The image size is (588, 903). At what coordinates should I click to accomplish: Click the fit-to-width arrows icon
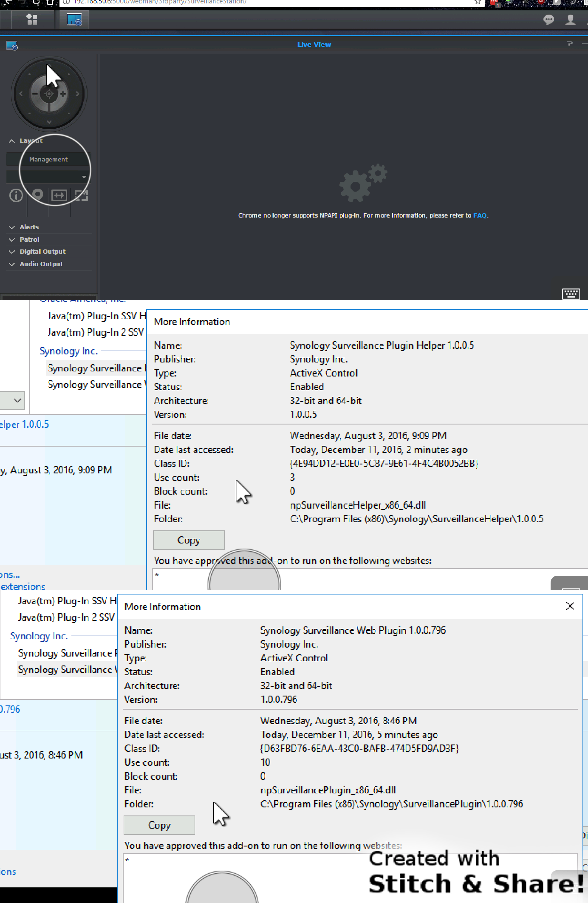coord(59,195)
